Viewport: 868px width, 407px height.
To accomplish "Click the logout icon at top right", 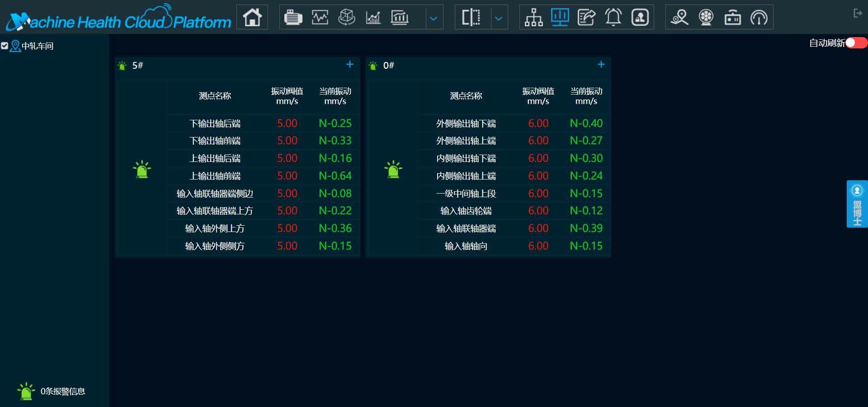I will click(x=857, y=14).
